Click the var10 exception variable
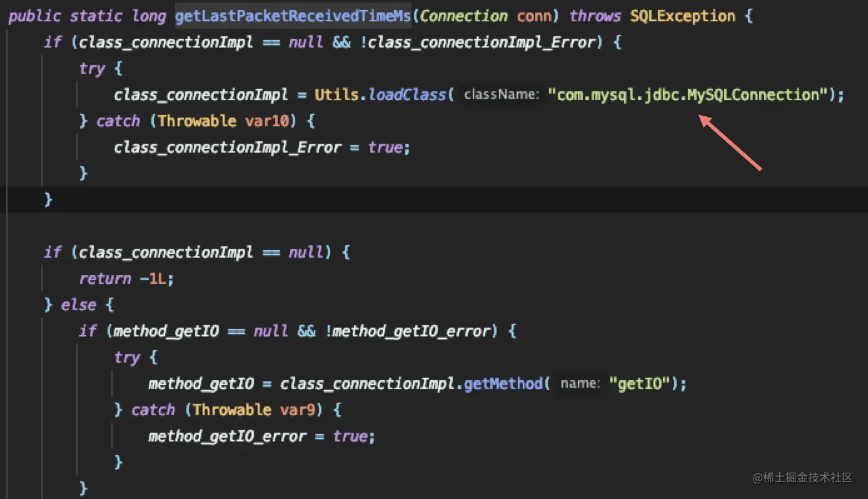Screen dimensions: 868x499 (268, 121)
